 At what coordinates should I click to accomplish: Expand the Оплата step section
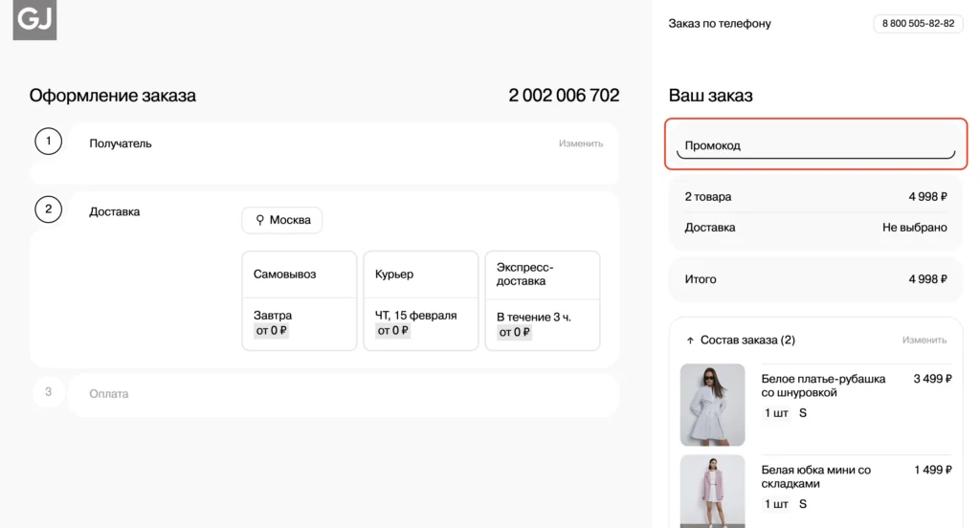pyautogui.click(x=109, y=394)
